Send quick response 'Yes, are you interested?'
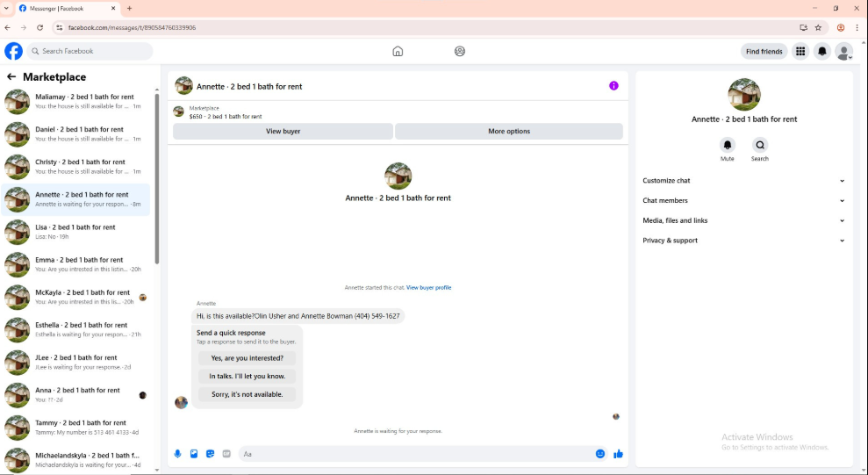Viewport: 868px width, 475px height. (247, 358)
